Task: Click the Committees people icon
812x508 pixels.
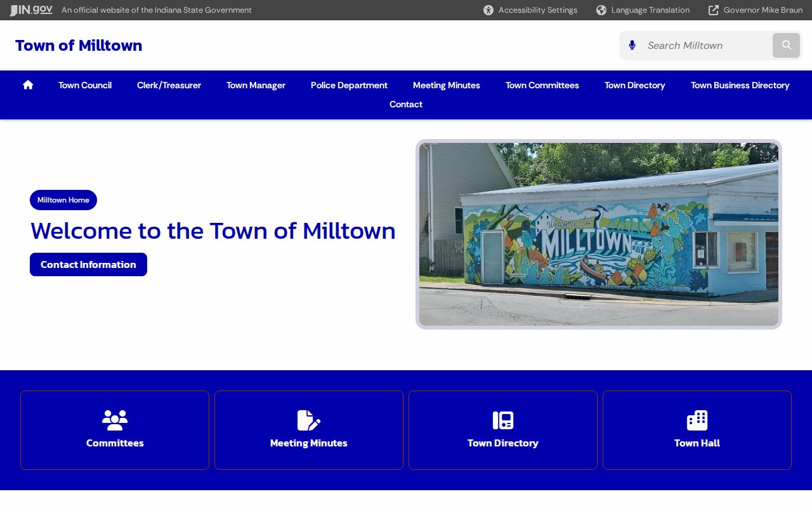Action: [115, 420]
